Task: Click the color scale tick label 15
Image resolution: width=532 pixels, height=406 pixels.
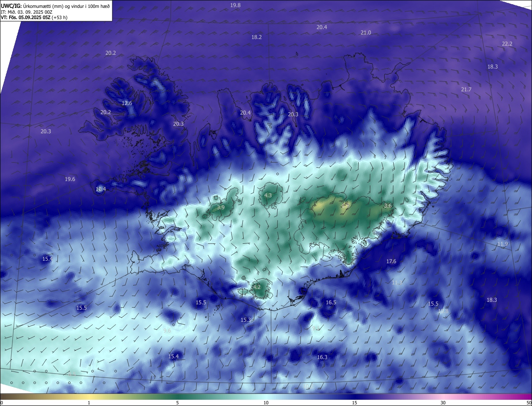Action: pyautogui.click(x=355, y=403)
